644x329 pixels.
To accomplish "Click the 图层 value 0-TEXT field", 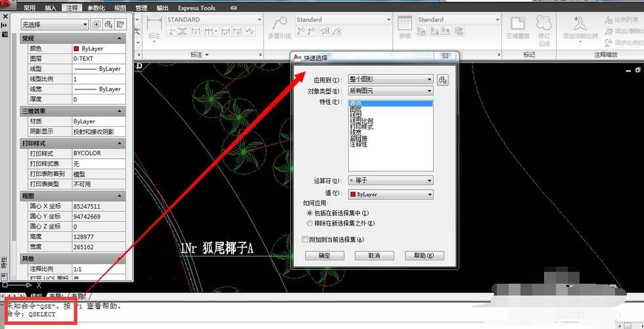I will pos(99,58).
